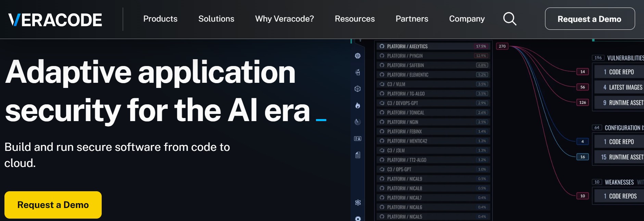Click the 196 VULNERABILITIES heading

click(618, 58)
